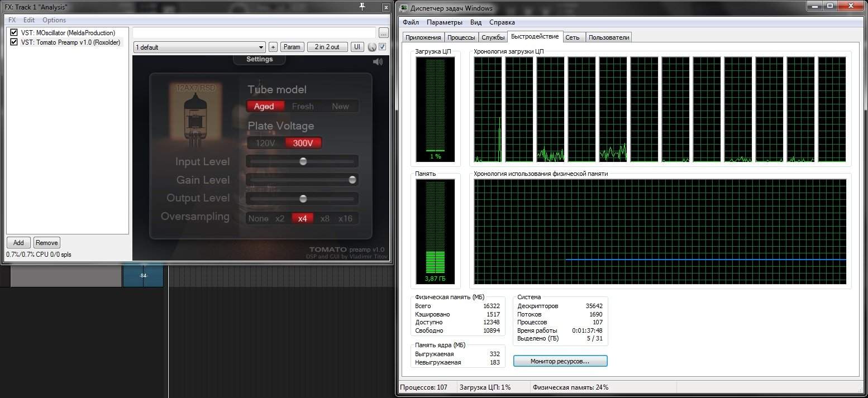This screenshot has height=398, width=868.
Task: Switch to the Приложения tab
Action: [x=423, y=37]
